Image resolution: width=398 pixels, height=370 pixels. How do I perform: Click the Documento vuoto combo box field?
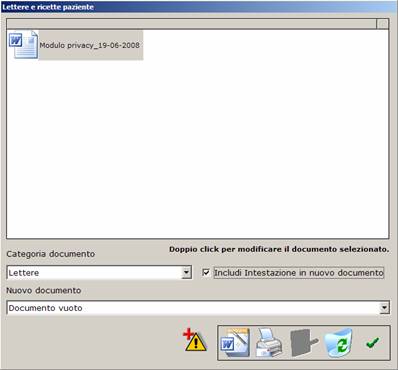(x=198, y=308)
